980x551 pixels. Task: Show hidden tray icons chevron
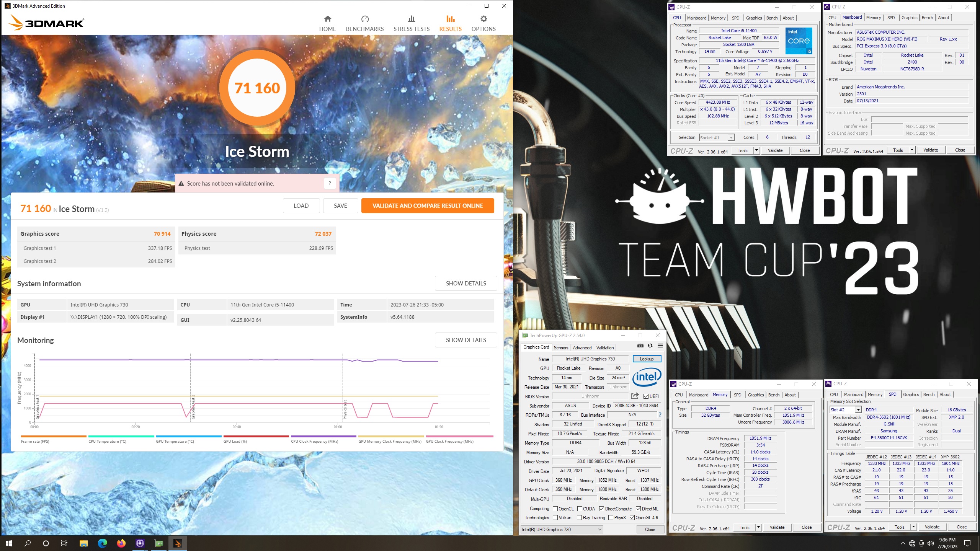903,543
